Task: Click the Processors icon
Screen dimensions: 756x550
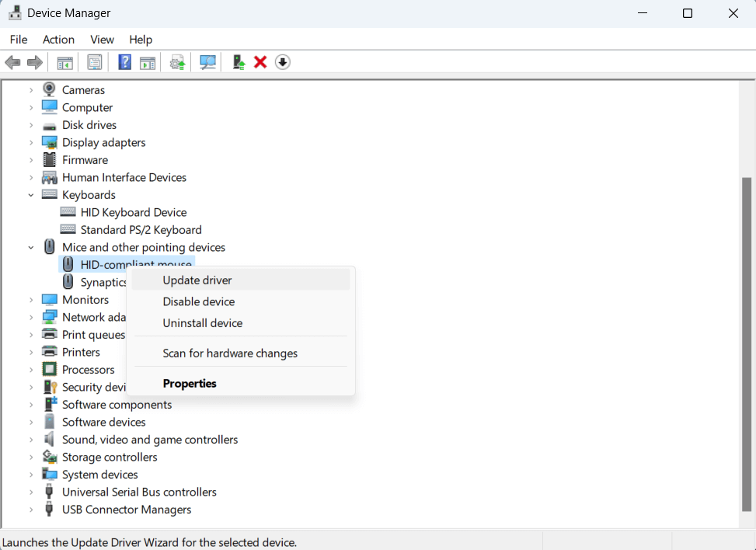Action: click(x=49, y=370)
